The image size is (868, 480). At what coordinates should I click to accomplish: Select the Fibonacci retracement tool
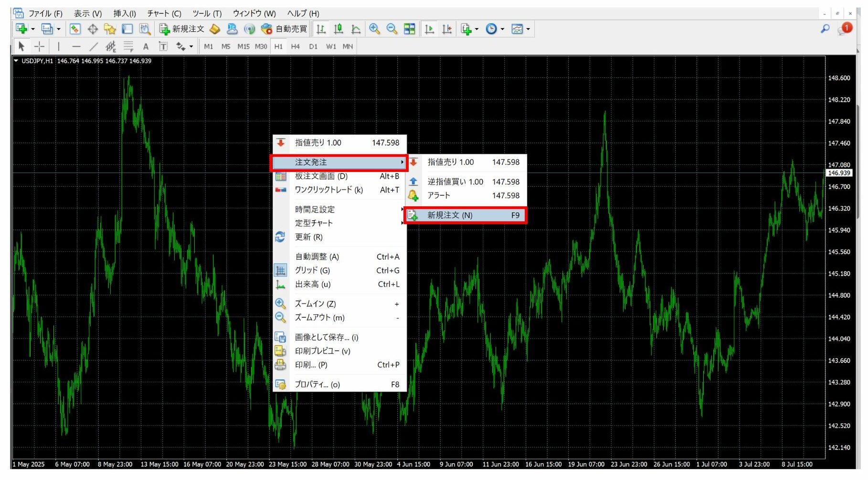(128, 46)
